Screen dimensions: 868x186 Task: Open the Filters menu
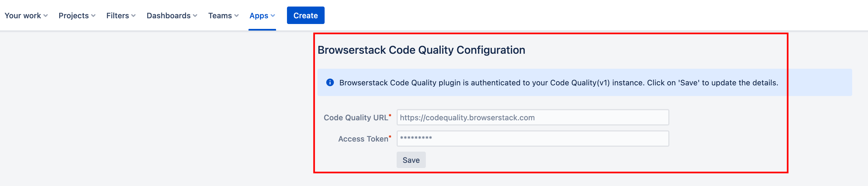(x=118, y=16)
